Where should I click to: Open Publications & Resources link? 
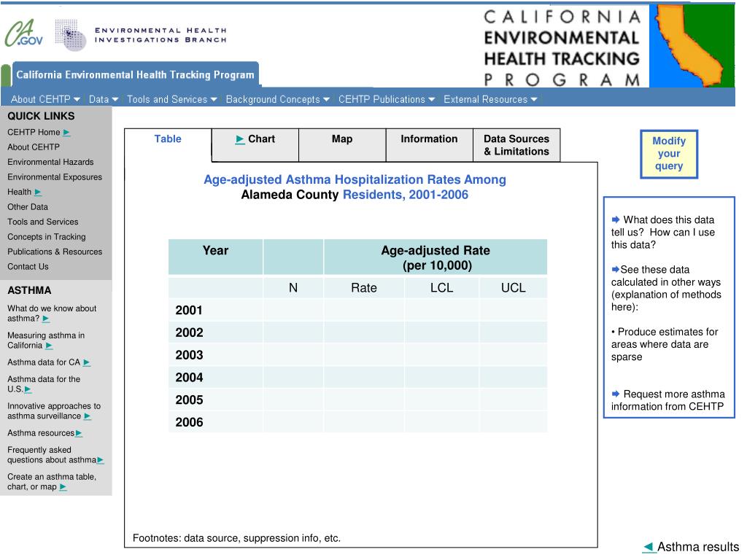[x=55, y=252]
